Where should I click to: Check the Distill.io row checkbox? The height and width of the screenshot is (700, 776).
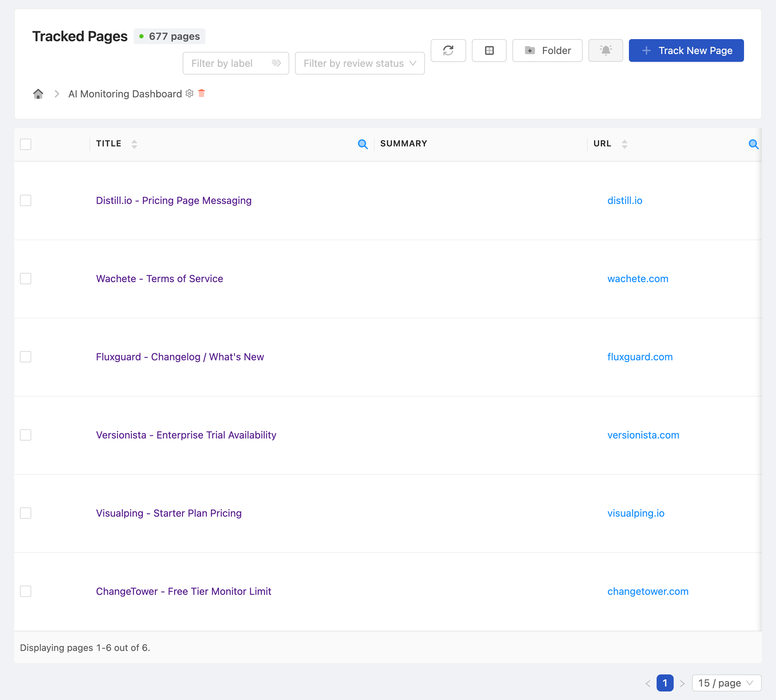pyautogui.click(x=25, y=200)
